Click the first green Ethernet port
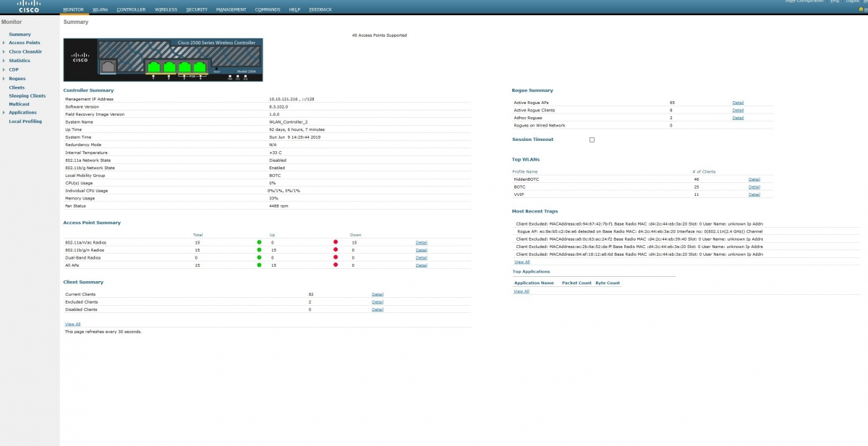 coord(153,67)
